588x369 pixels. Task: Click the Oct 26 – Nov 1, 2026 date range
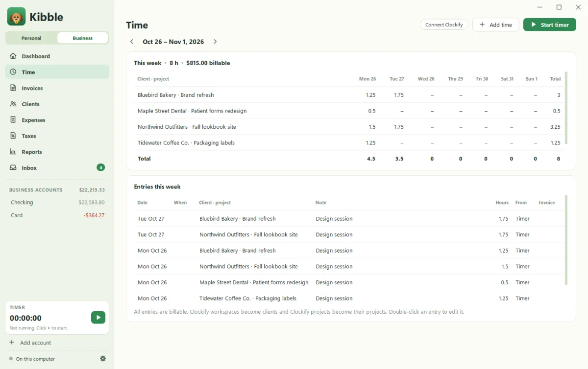[173, 42]
